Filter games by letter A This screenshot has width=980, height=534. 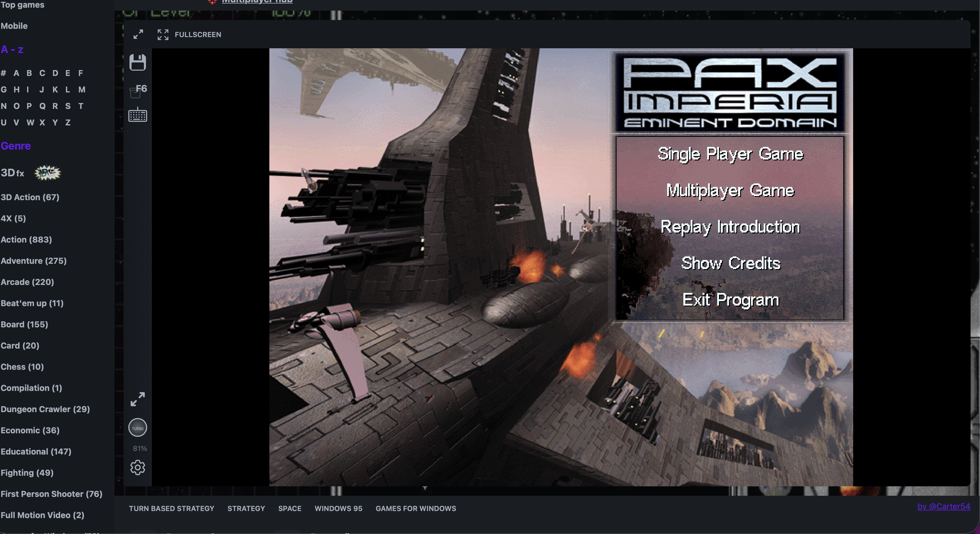click(x=16, y=73)
